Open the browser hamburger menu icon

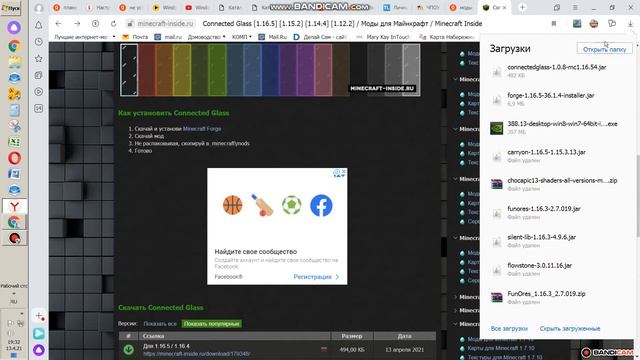(x=575, y=7)
